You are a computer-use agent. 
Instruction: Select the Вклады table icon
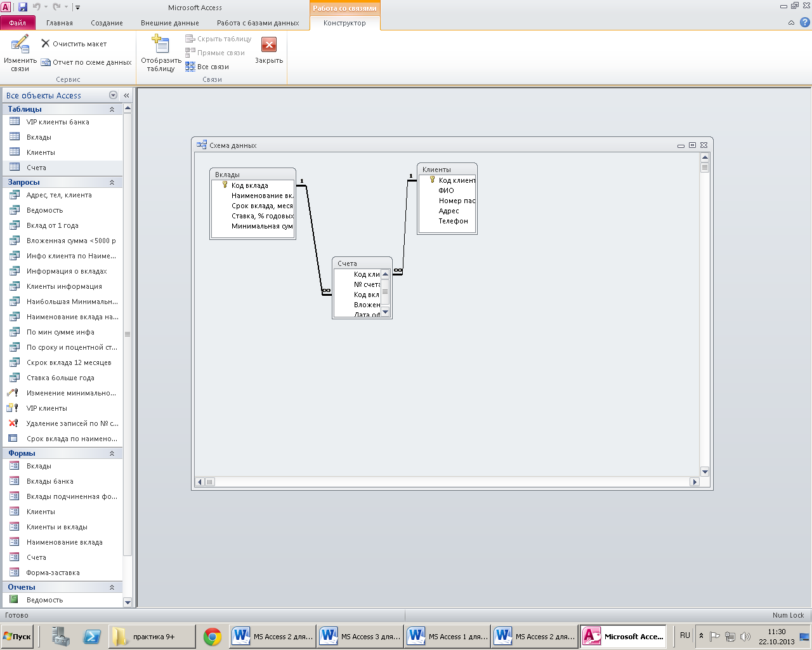click(15, 137)
